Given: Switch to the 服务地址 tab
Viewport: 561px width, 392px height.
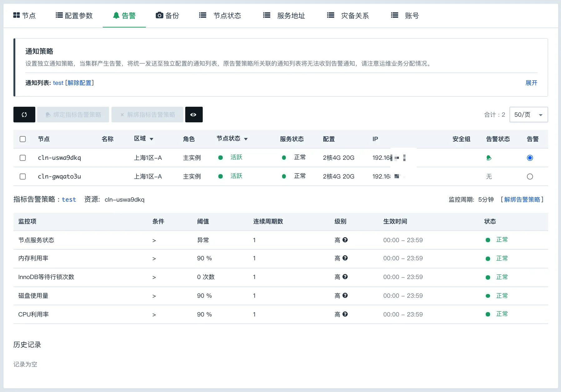Looking at the screenshot, I should 290,15.
